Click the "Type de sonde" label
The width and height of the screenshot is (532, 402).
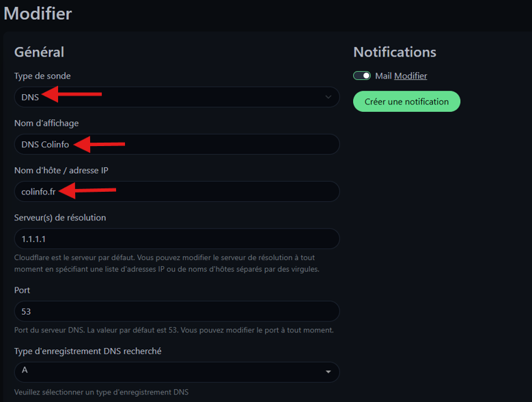42,76
